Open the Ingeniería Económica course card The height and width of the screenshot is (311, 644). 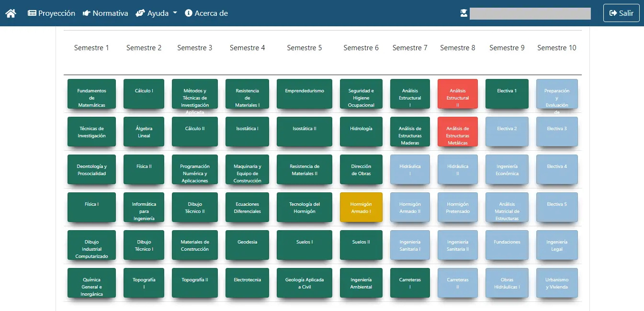click(x=507, y=169)
